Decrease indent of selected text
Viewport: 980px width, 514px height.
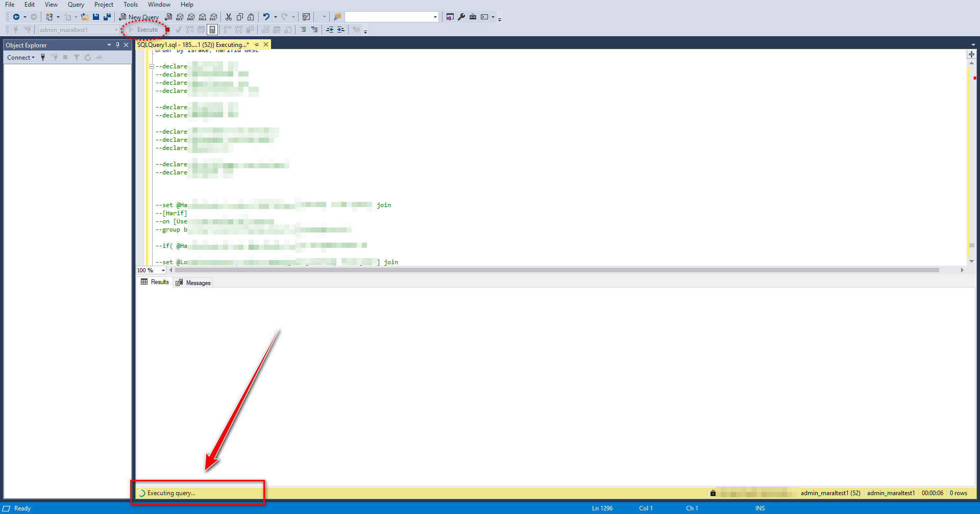330,30
